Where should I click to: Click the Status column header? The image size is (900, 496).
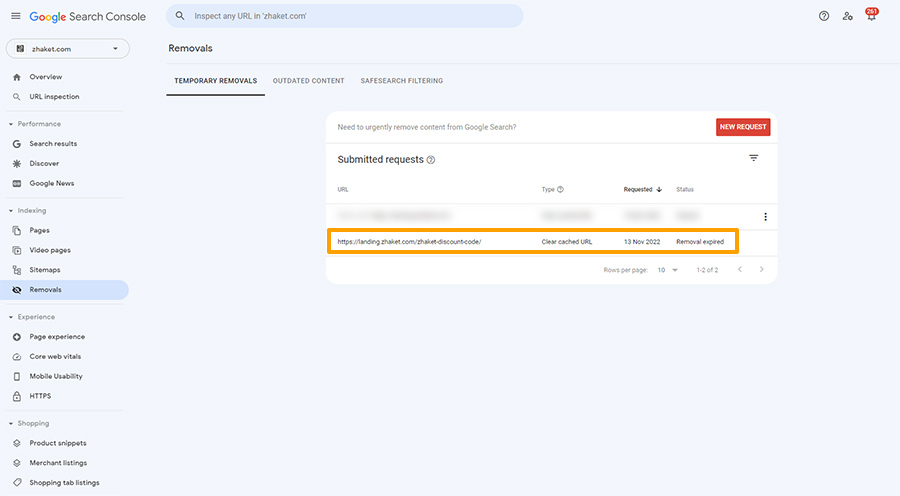[x=685, y=189]
